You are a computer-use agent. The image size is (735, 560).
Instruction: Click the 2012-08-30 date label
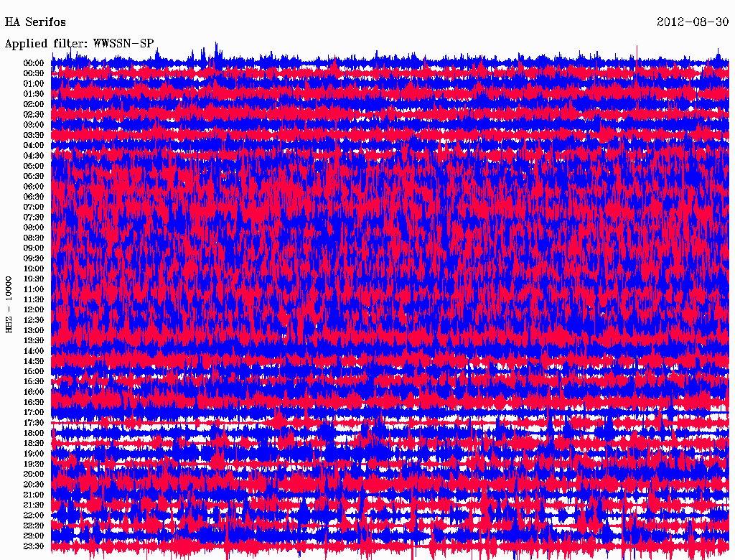coord(693,22)
